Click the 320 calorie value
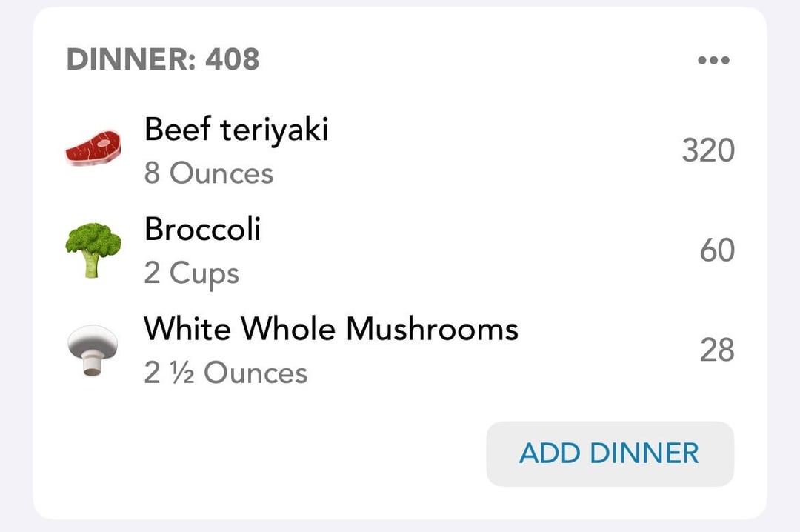Viewport: 800px width, 532px height. coord(708,150)
